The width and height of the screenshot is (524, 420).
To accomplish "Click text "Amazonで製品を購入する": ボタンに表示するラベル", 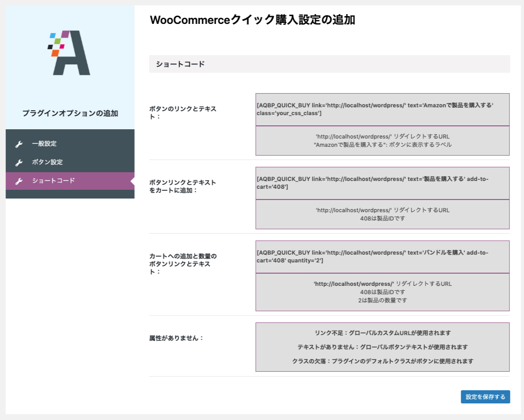I will pyautogui.click(x=383, y=145).
